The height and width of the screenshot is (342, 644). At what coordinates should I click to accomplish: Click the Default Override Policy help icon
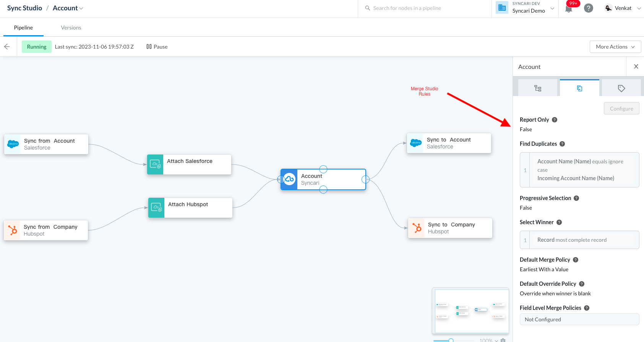582,284
